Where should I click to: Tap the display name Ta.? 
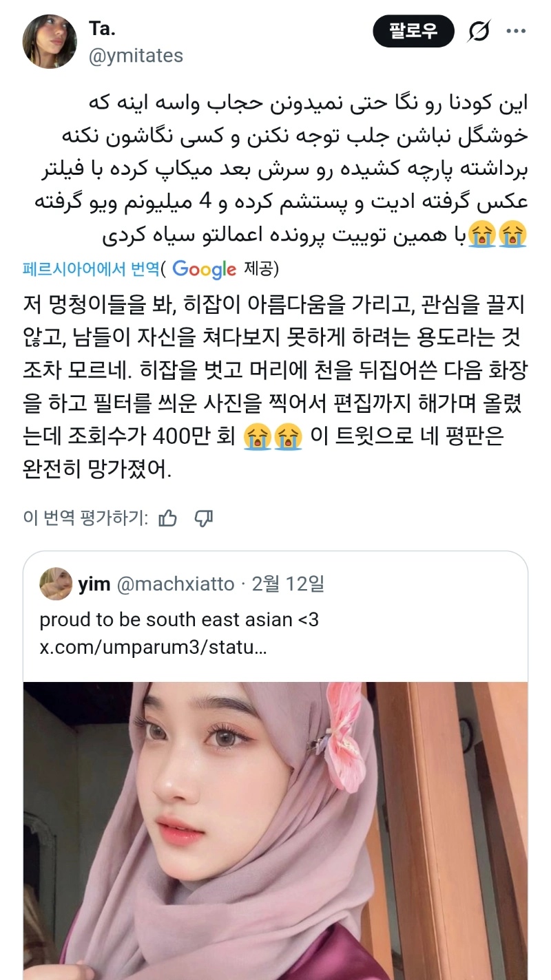[102, 28]
